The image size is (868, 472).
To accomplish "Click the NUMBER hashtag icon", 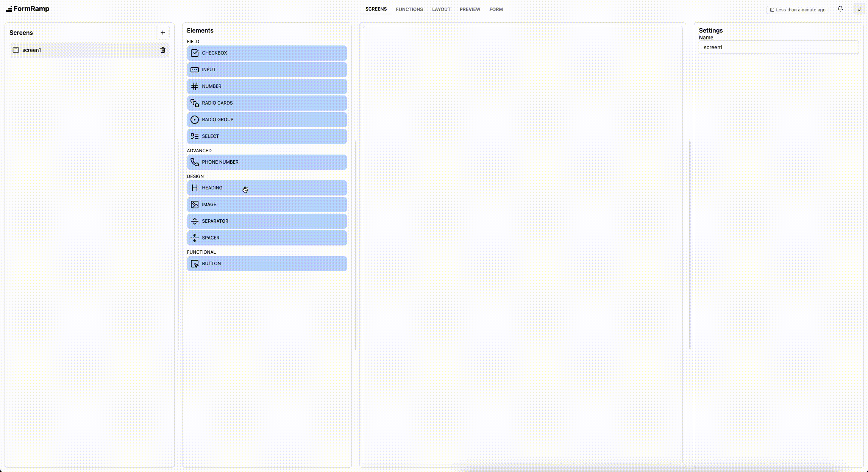I will tap(195, 86).
